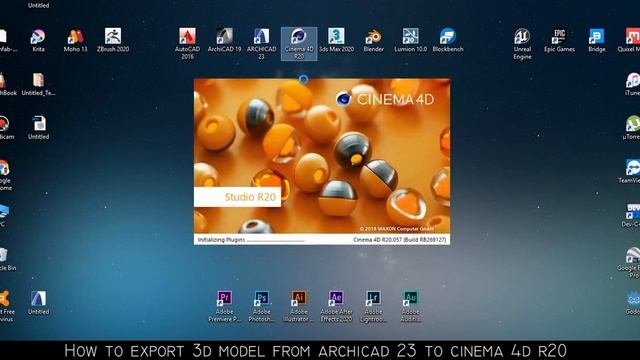Launch AutoCAD 2016 desktop icon
Screen dimensions: 640x360
point(187,44)
